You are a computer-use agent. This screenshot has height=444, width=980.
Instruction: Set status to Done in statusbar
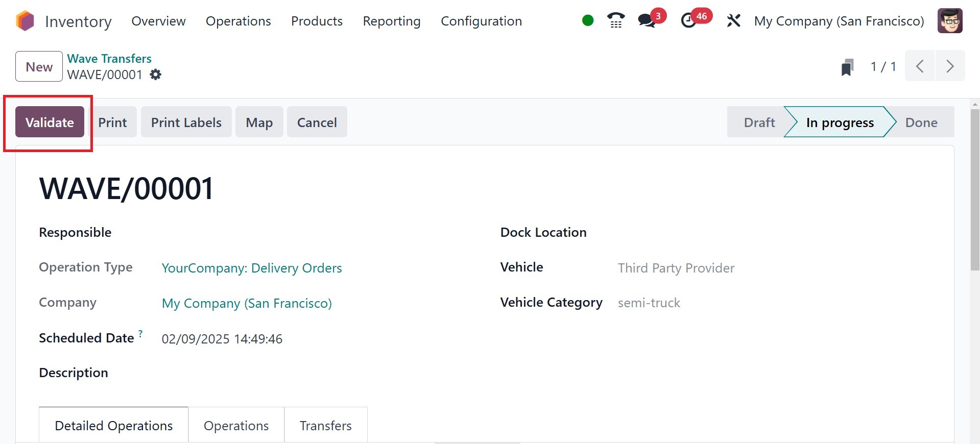921,122
